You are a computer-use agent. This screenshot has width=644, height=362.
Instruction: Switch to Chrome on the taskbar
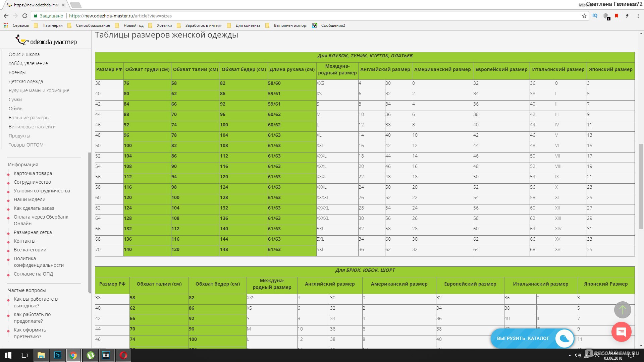73,355
